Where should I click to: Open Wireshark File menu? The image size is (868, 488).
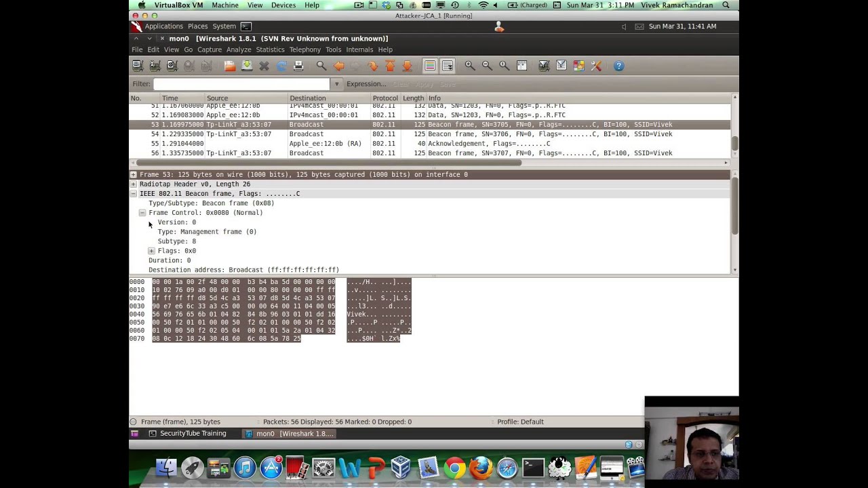click(x=137, y=49)
